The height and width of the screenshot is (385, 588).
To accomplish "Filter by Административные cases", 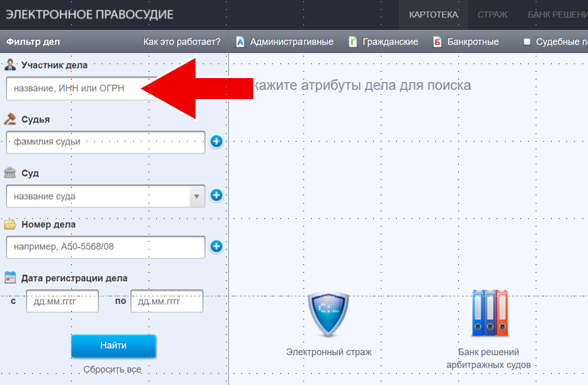I will [292, 42].
